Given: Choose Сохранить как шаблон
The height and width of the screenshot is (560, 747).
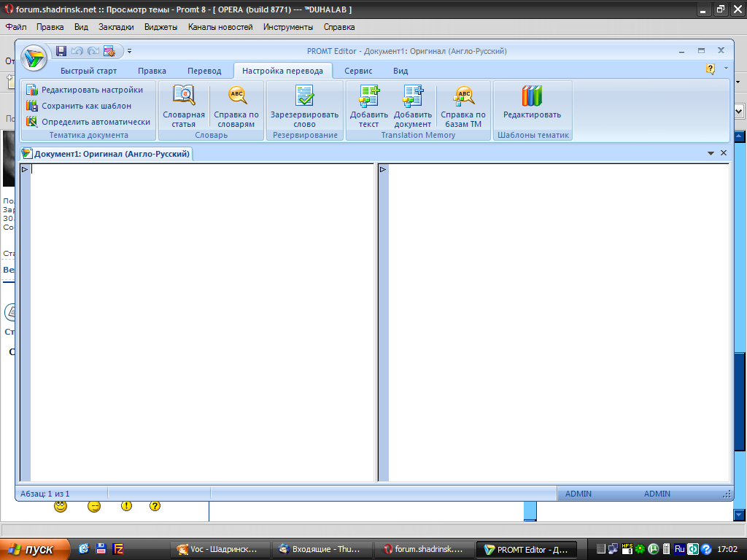Looking at the screenshot, I should tap(79, 106).
